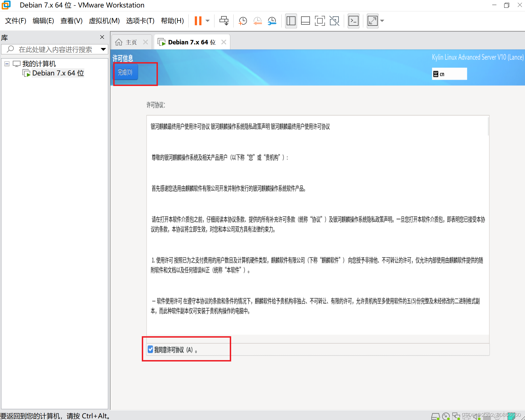Close the 库 library panel

pos(102,37)
